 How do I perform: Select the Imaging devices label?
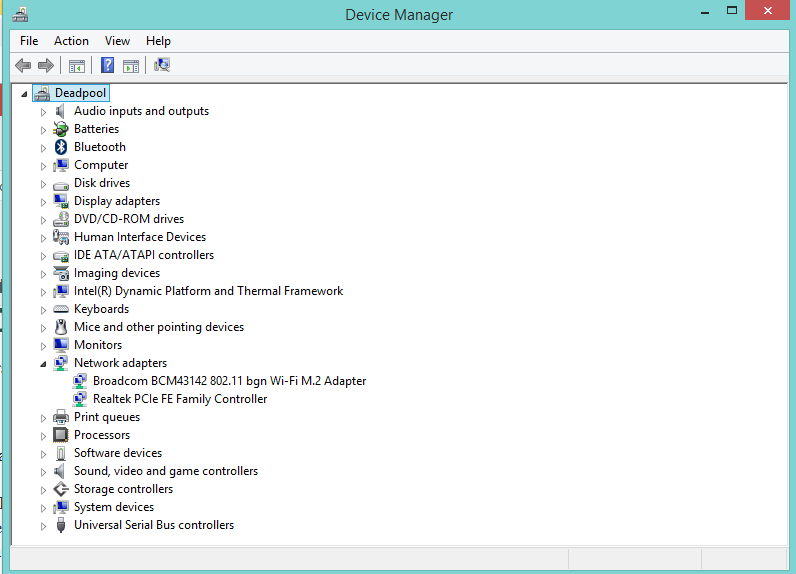[117, 274]
